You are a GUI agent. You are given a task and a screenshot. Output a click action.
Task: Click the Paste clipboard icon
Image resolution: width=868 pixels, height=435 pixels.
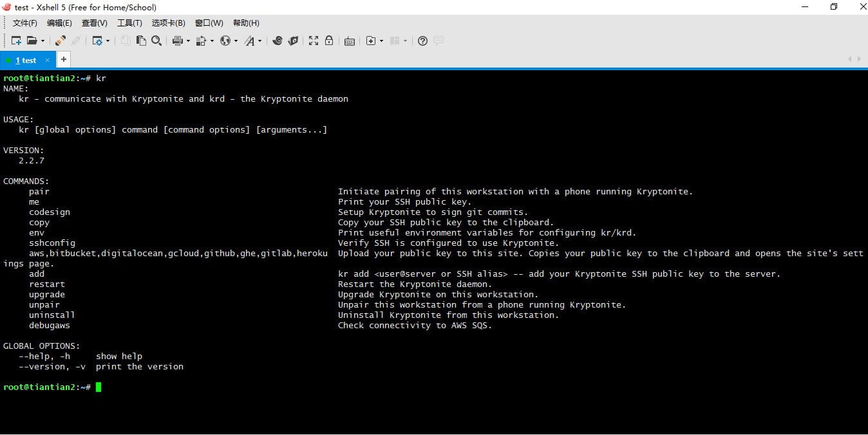coord(141,41)
